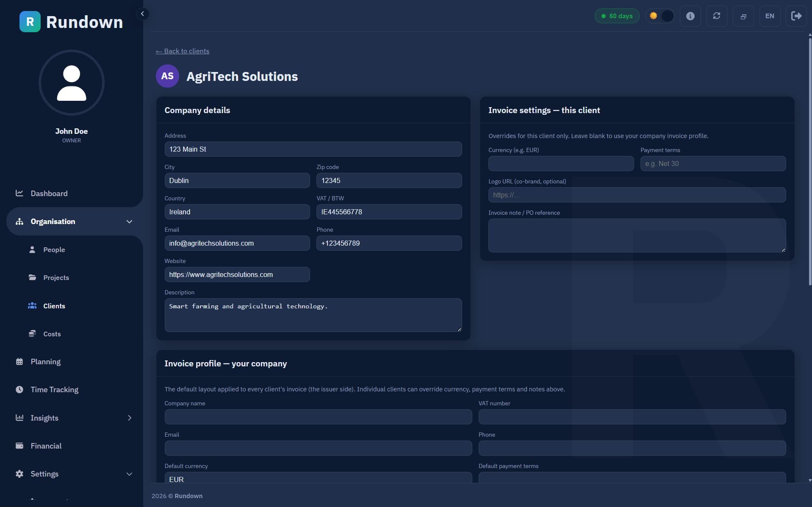The height and width of the screenshot is (507, 812).
Task: Focus the Company name field
Action: pyautogui.click(x=318, y=417)
